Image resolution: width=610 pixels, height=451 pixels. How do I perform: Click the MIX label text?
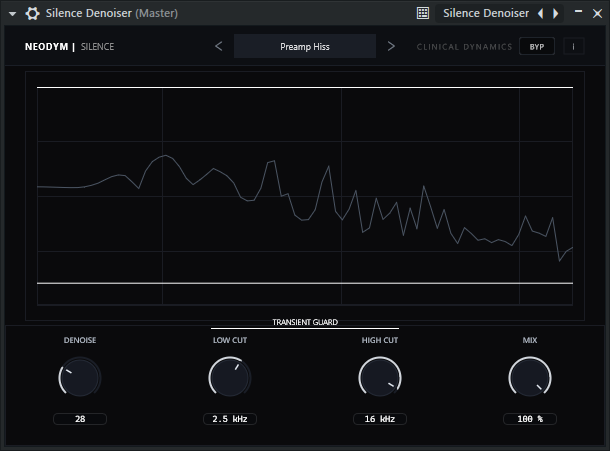(x=530, y=340)
